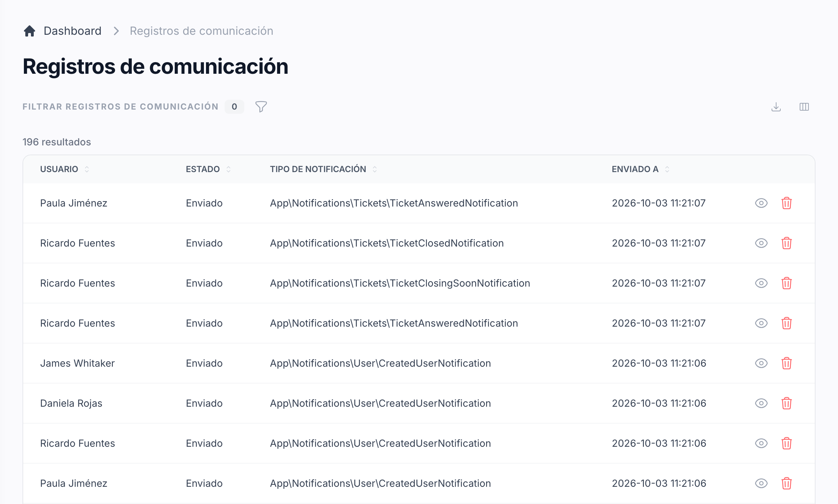Image resolution: width=838 pixels, height=504 pixels.
Task: Delete the TicketClosedNotification record
Action: pos(787,243)
